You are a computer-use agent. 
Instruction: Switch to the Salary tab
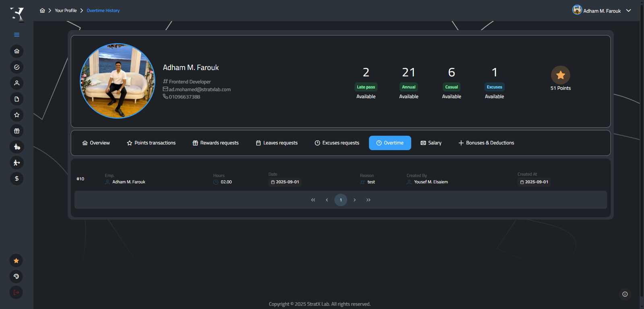431,143
